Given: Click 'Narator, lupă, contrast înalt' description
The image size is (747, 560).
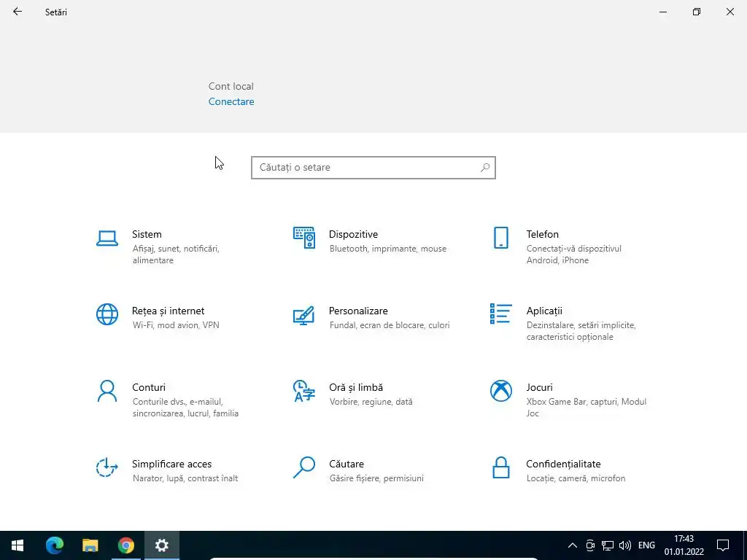Looking at the screenshot, I should (x=185, y=478).
